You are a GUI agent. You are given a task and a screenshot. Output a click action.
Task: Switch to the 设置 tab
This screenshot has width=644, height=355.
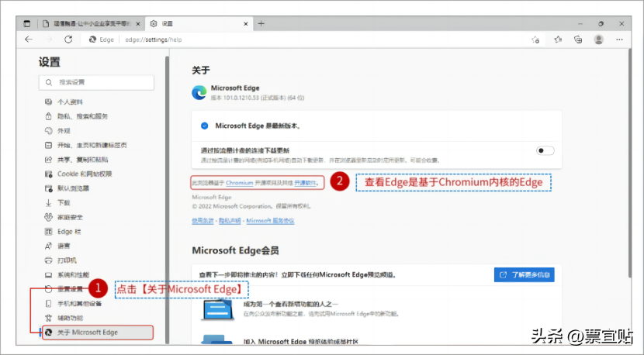(199, 24)
